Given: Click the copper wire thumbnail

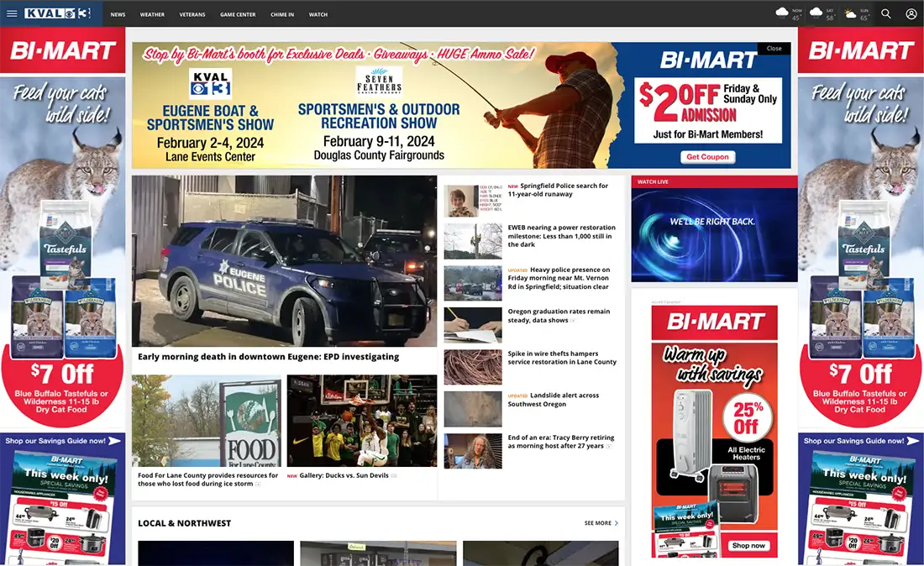Looking at the screenshot, I should coord(473,367).
